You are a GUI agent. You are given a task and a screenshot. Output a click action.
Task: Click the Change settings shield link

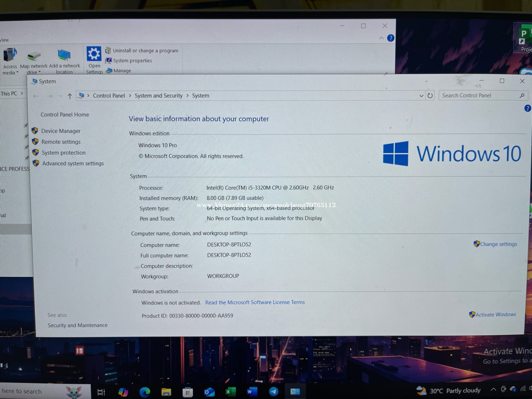pos(498,244)
